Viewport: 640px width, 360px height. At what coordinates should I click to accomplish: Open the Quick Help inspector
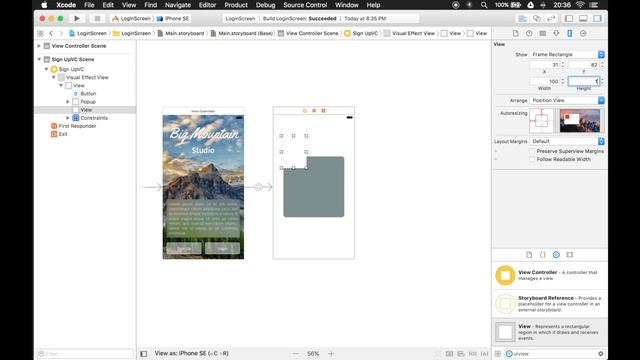529,33
